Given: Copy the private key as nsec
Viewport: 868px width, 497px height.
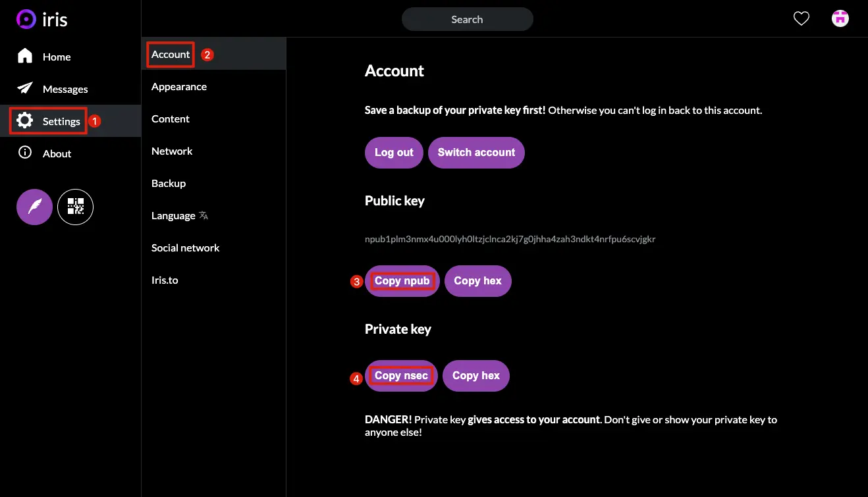Looking at the screenshot, I should pyautogui.click(x=400, y=375).
